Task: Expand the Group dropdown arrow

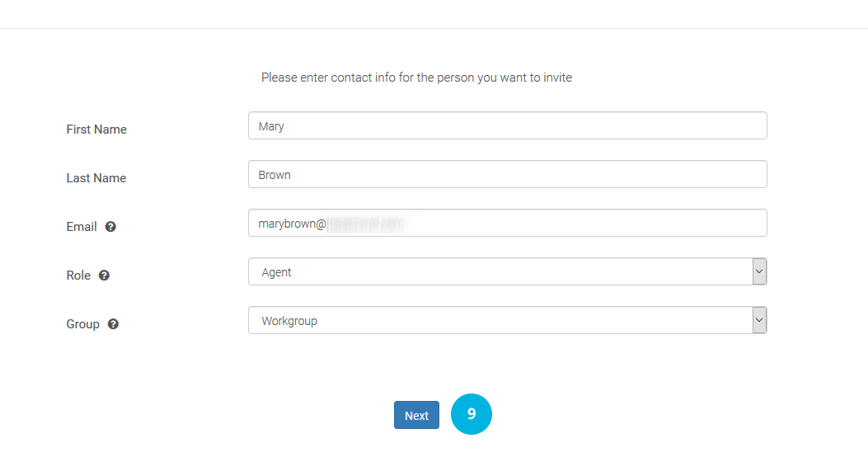Action: click(759, 320)
